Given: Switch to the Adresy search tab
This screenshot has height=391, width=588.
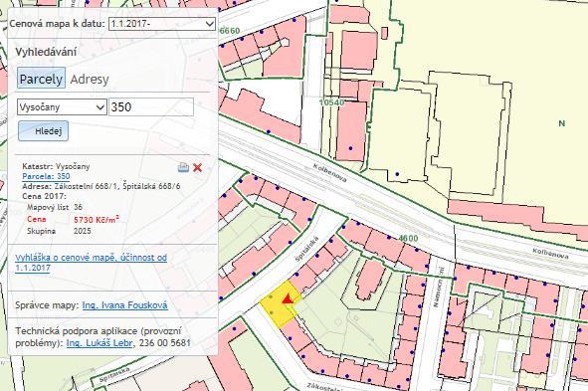Looking at the screenshot, I should [x=90, y=80].
